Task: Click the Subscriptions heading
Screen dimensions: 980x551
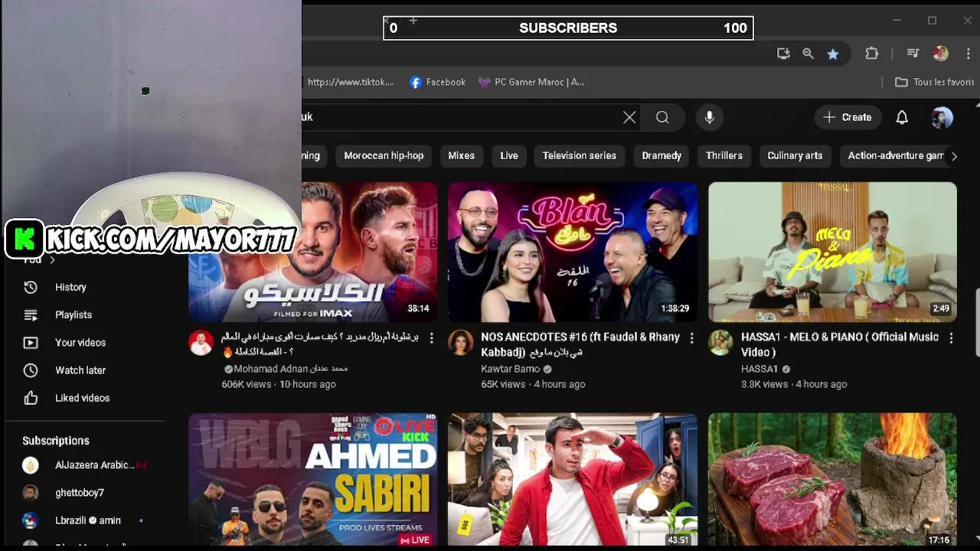Action: [x=56, y=441]
